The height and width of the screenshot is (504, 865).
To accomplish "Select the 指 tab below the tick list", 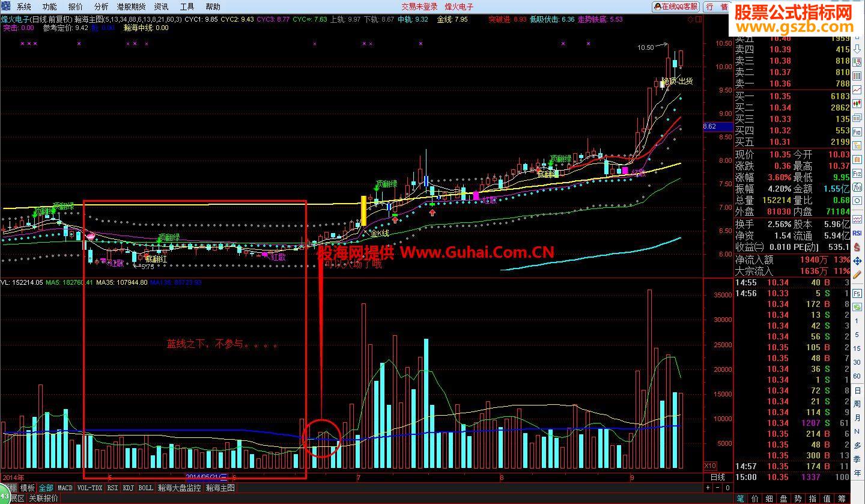I will pyautogui.click(x=813, y=499).
